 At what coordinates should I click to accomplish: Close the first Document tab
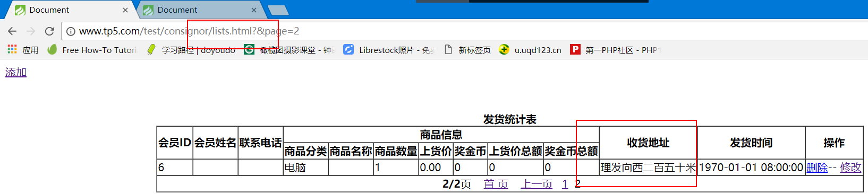click(125, 10)
